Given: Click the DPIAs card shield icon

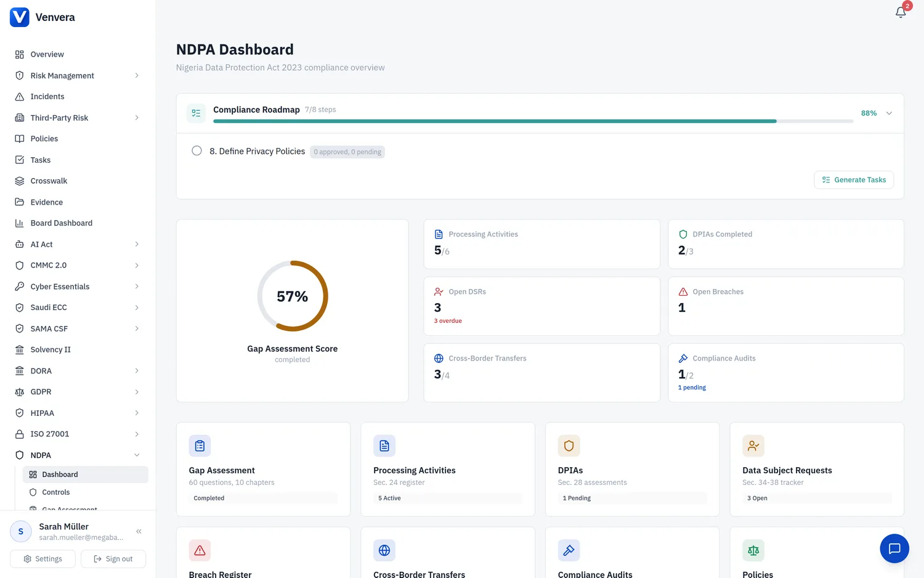Looking at the screenshot, I should pos(569,446).
